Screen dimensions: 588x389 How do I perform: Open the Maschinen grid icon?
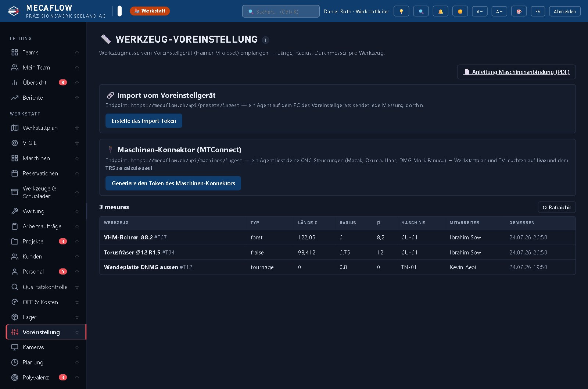pyautogui.click(x=15, y=158)
